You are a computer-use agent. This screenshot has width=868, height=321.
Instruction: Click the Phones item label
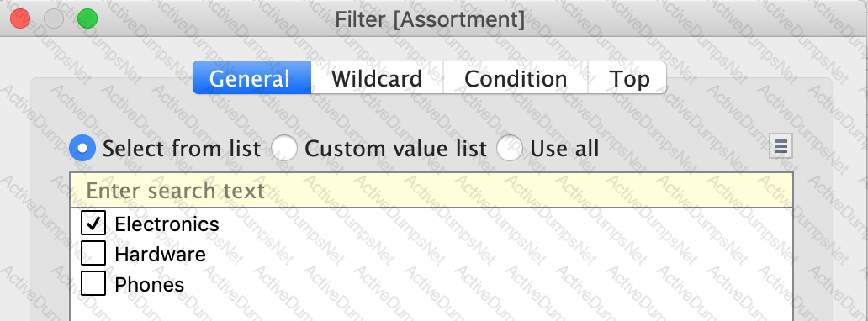point(149,285)
